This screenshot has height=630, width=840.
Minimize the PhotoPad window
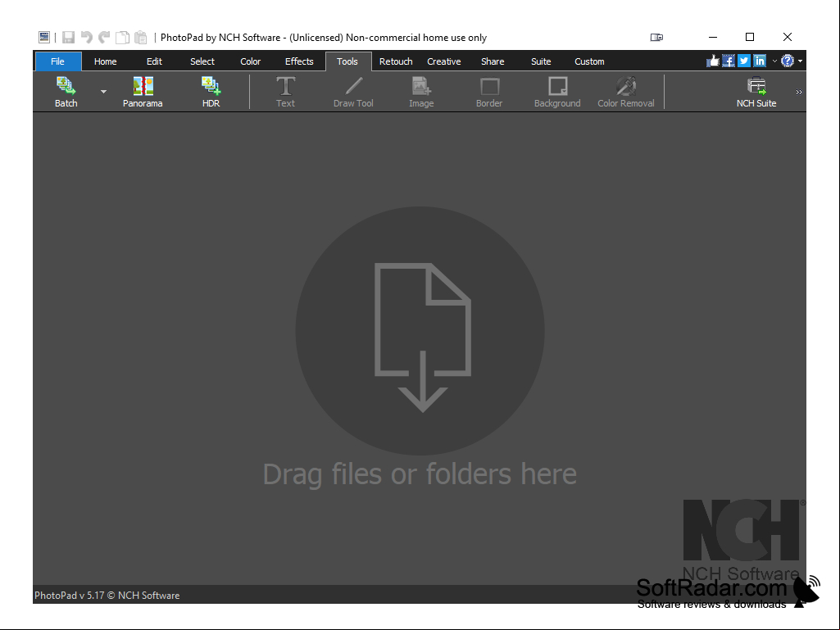pos(713,37)
